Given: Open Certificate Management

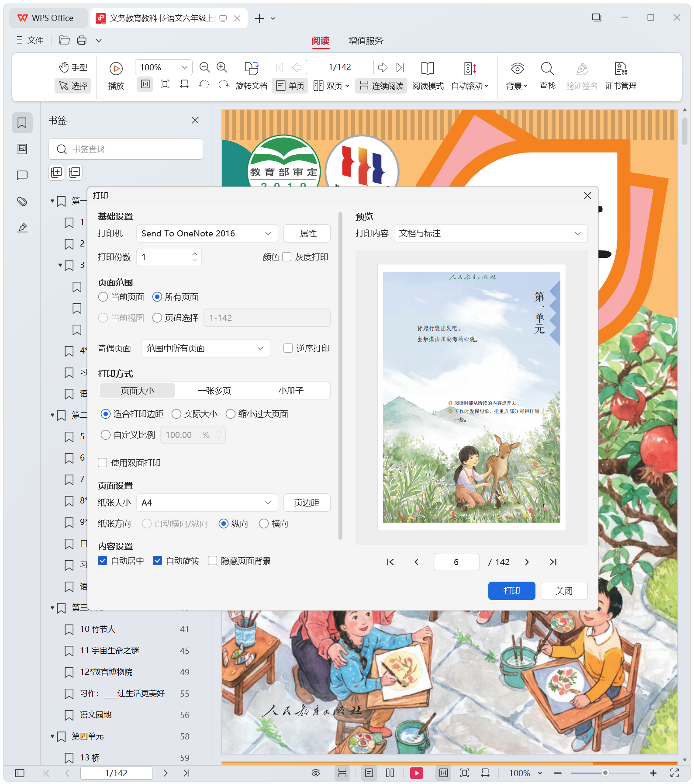Looking at the screenshot, I should pyautogui.click(x=621, y=75).
